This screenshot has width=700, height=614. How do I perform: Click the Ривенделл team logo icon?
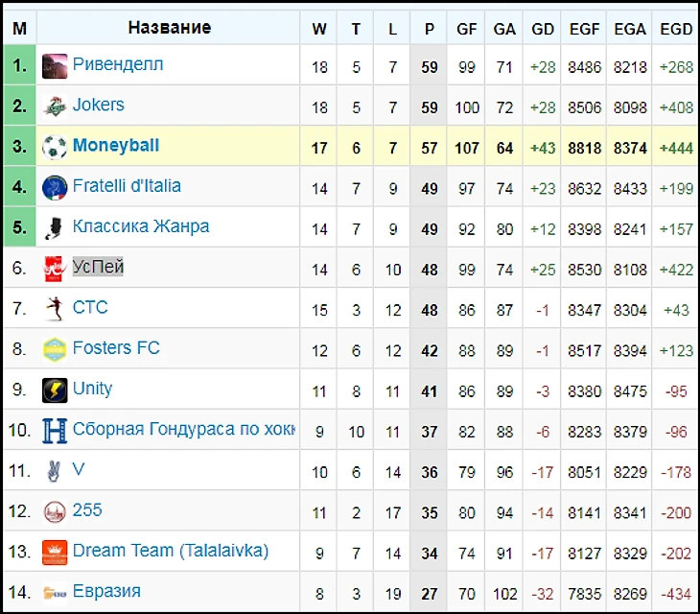(x=55, y=67)
